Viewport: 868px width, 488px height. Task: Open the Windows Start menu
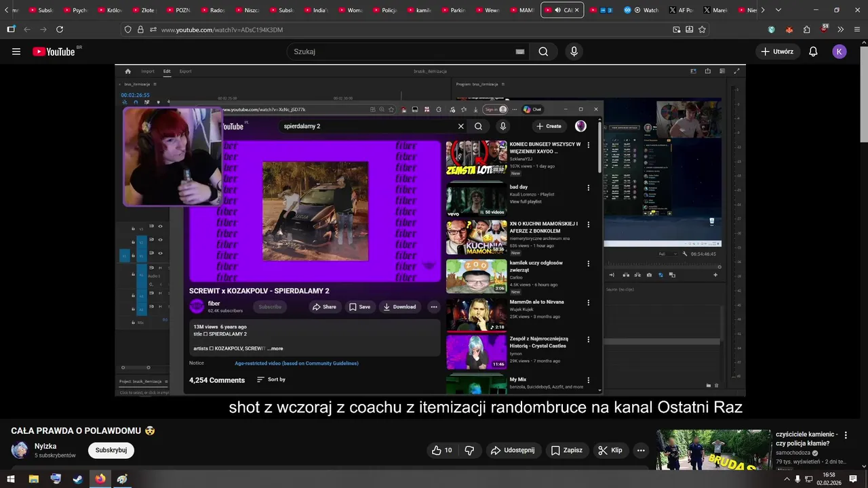11,479
